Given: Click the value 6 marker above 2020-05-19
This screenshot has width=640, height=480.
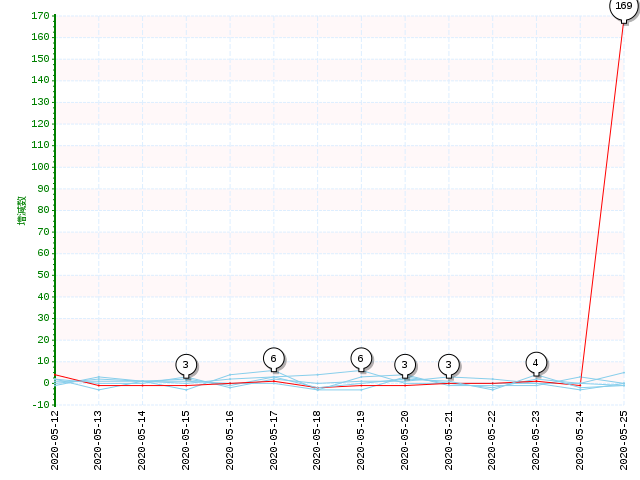Looking at the screenshot, I should pyautogui.click(x=361, y=359).
